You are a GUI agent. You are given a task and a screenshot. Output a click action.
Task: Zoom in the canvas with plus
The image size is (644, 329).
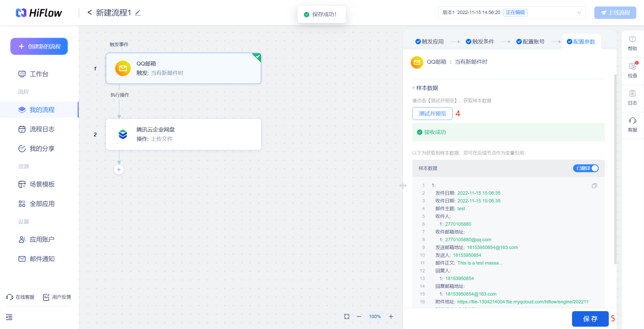pos(391,317)
